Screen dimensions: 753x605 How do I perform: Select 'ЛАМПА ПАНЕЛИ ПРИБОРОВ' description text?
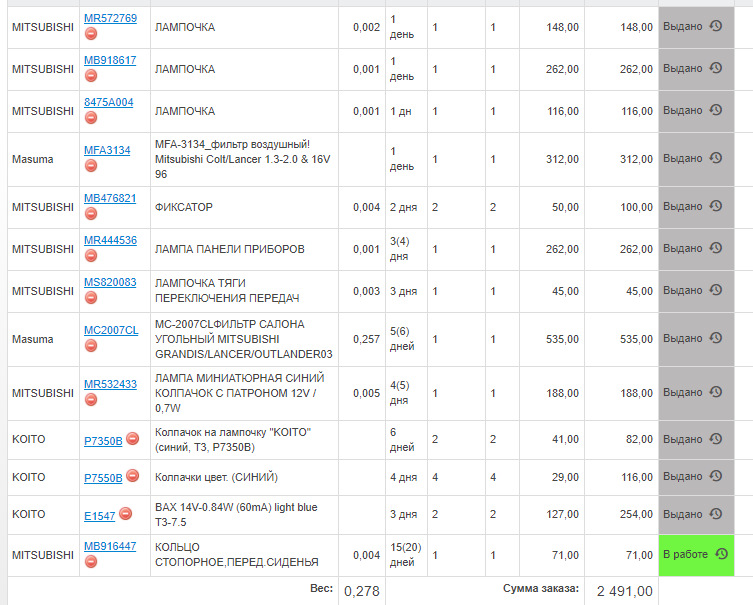[x=230, y=249]
